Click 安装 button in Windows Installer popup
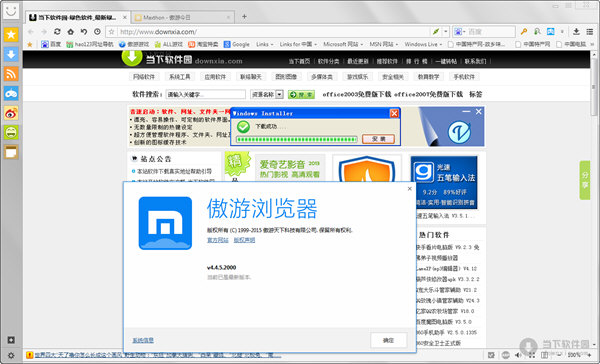 [378, 139]
